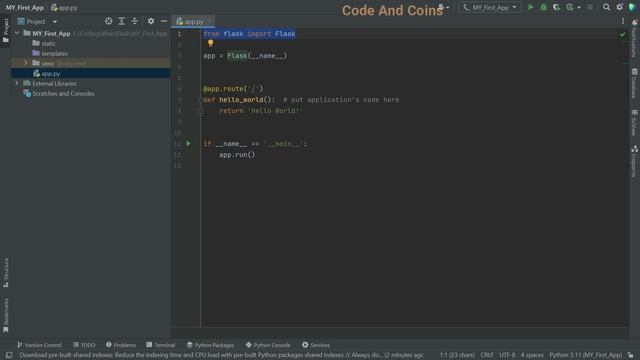640x360 pixels.
Task: Open the Services tool window
Action: click(316, 345)
